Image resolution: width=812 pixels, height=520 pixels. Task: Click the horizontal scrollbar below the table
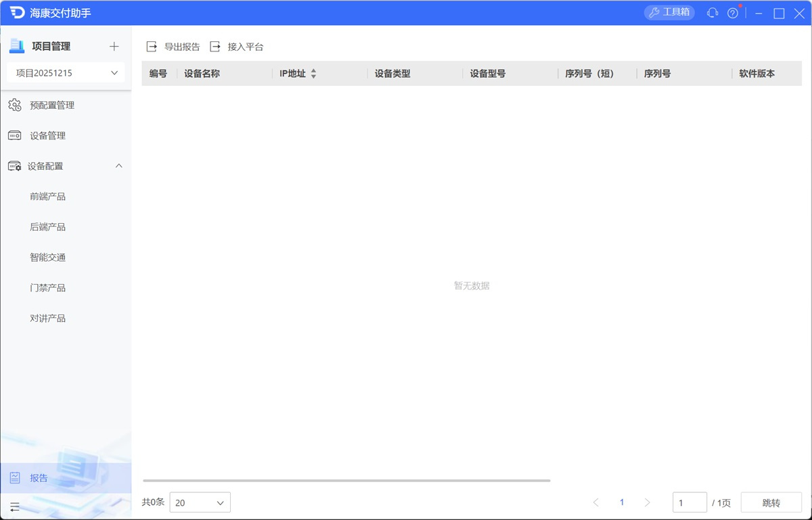(346, 481)
